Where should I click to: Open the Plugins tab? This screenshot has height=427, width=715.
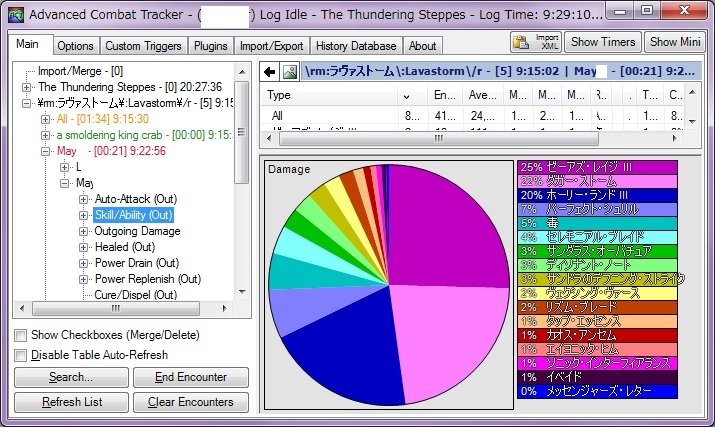[211, 46]
